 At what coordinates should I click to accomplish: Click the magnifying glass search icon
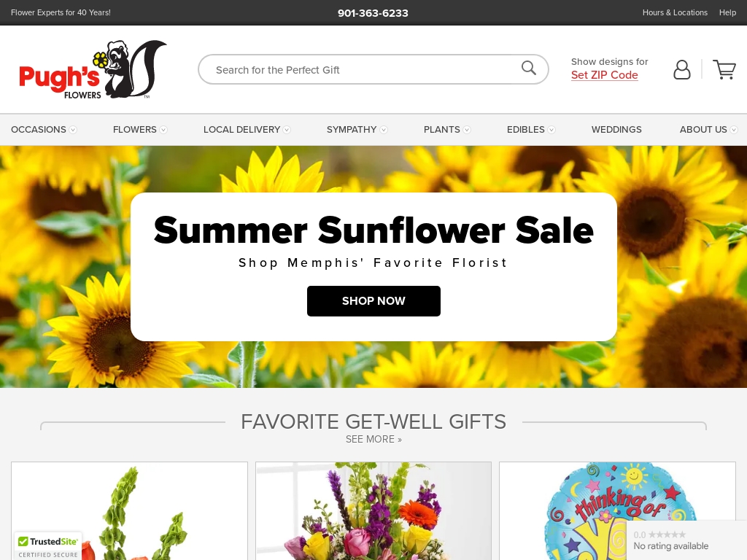click(x=528, y=68)
